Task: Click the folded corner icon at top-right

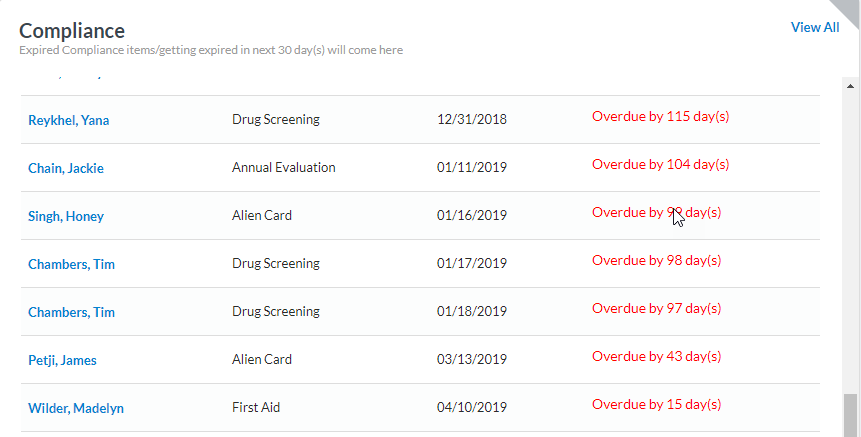Action: [x=847, y=10]
